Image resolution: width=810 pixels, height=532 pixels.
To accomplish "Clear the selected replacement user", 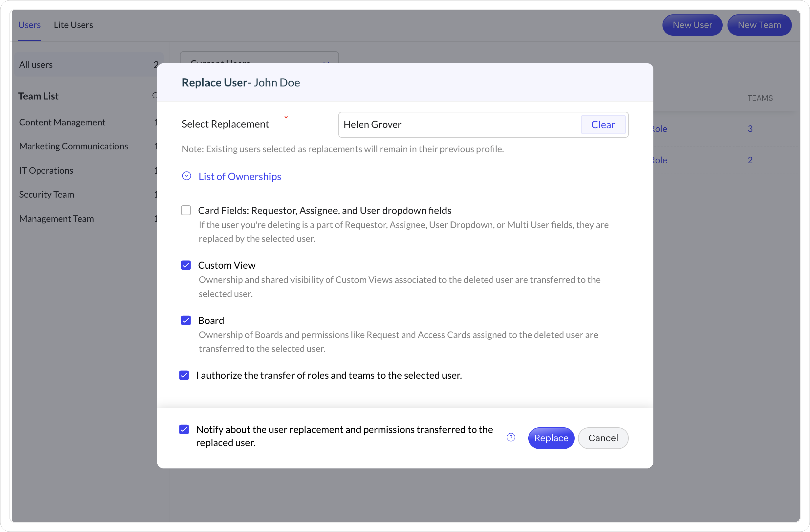I will coord(603,125).
